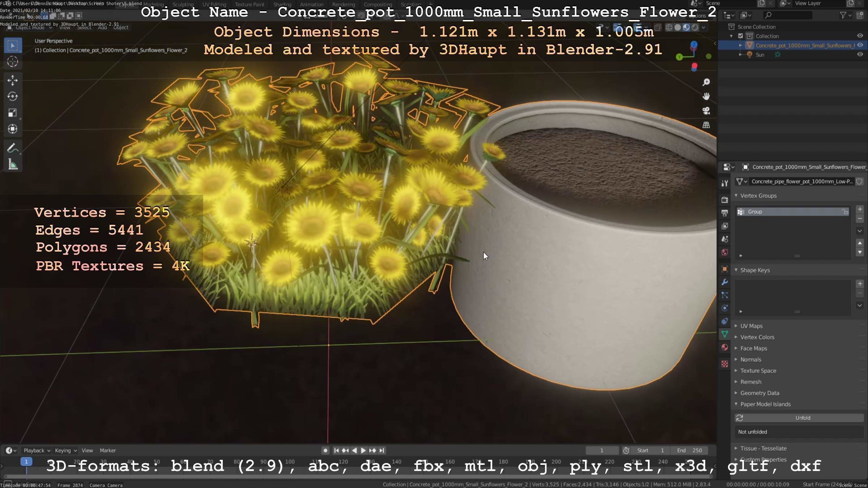Viewport: 868px width, 488px height.
Task: Select the Scale tool
Action: 13,113
